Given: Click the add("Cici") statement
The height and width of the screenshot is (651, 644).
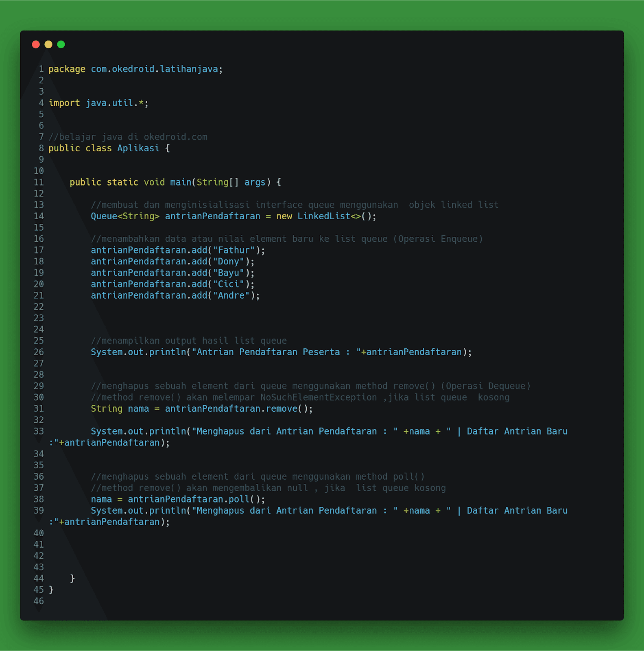Looking at the screenshot, I should [x=172, y=284].
